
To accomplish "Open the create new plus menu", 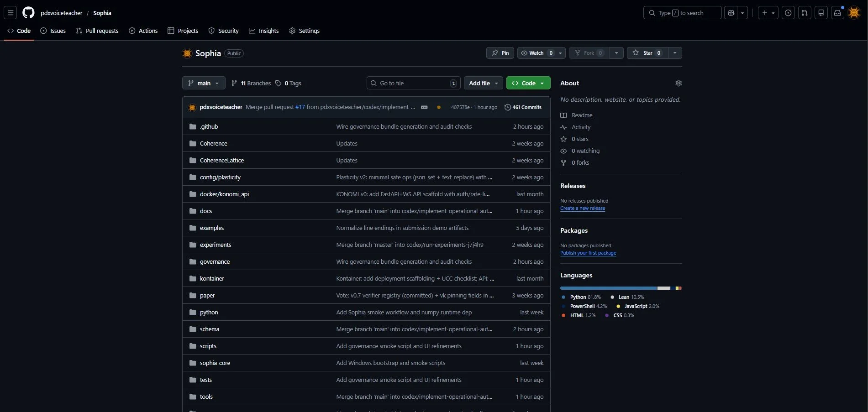I will point(768,13).
